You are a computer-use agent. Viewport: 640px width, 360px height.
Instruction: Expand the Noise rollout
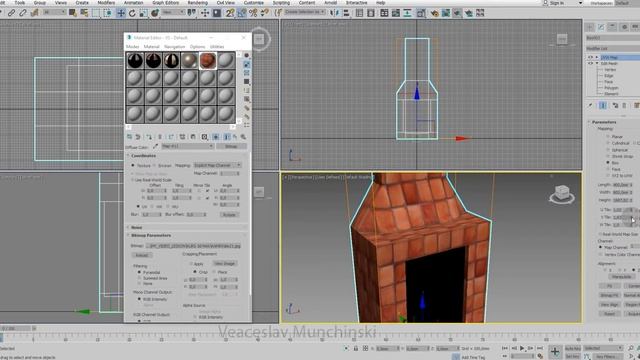tap(136, 227)
